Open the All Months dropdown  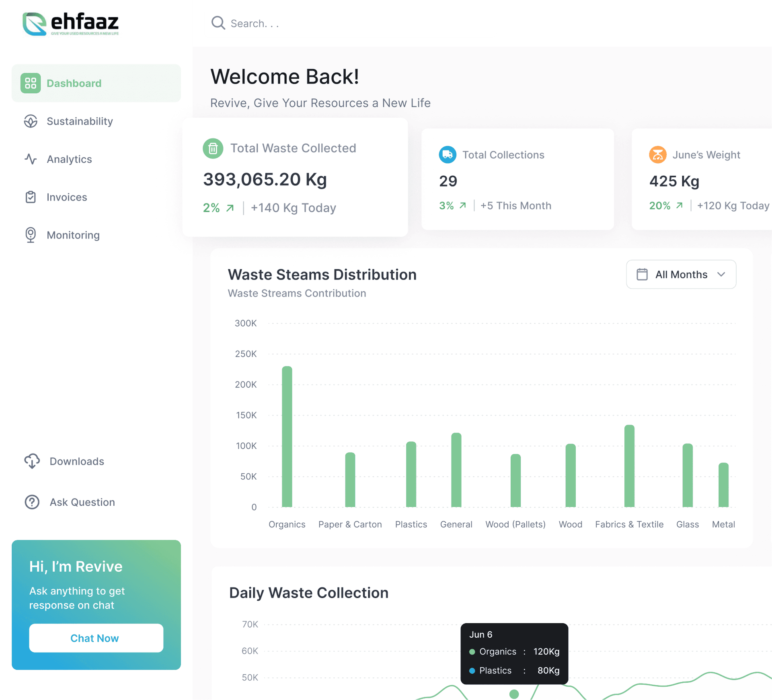coord(681,274)
